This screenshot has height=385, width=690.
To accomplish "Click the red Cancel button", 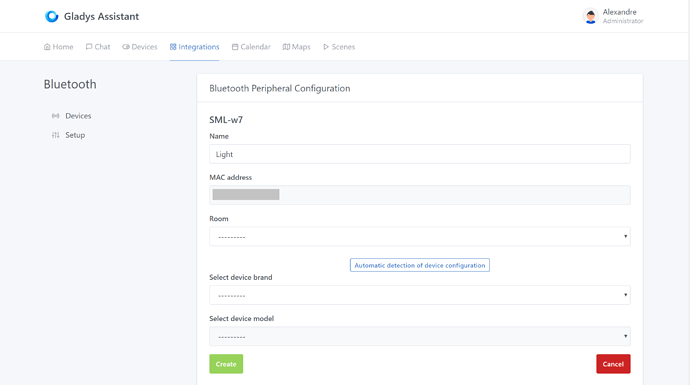I will pos(613,364).
